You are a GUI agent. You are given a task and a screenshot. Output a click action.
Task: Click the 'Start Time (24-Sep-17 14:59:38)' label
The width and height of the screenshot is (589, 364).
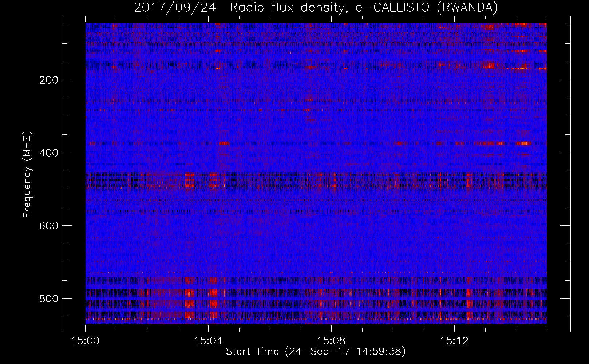click(316, 352)
